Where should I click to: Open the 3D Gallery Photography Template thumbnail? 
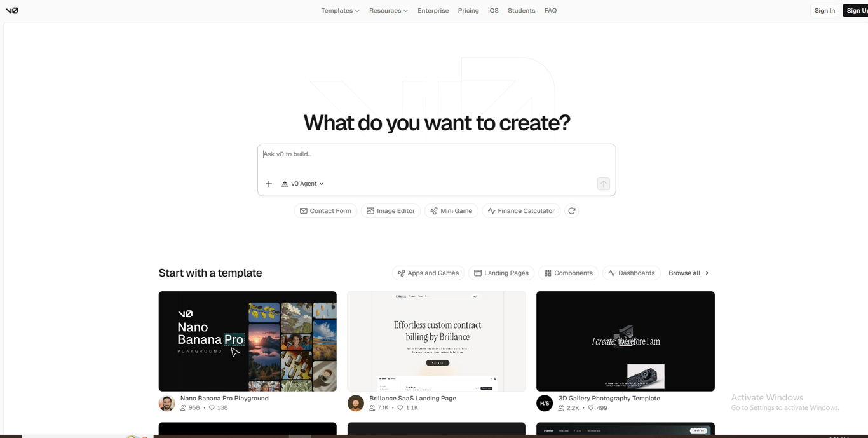625,341
